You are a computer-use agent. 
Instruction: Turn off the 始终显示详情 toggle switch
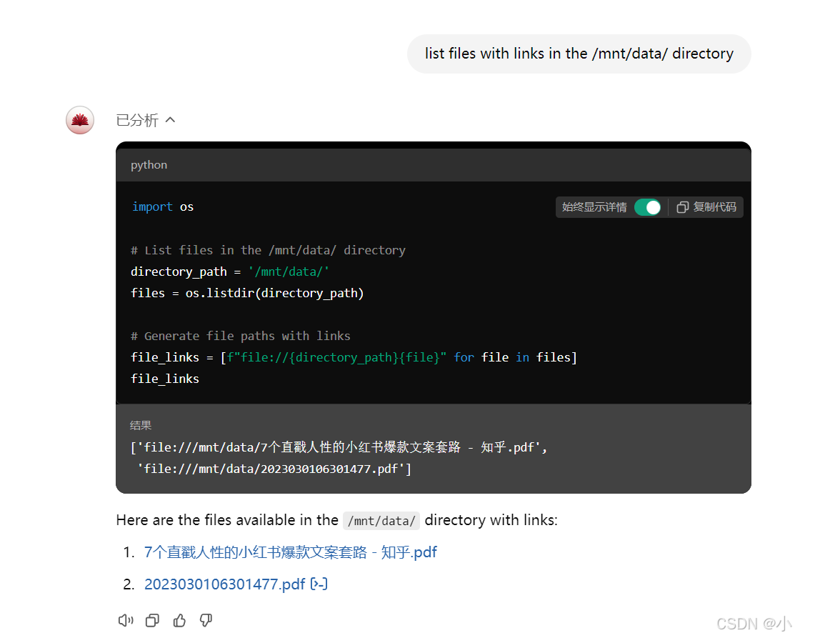[x=648, y=207]
